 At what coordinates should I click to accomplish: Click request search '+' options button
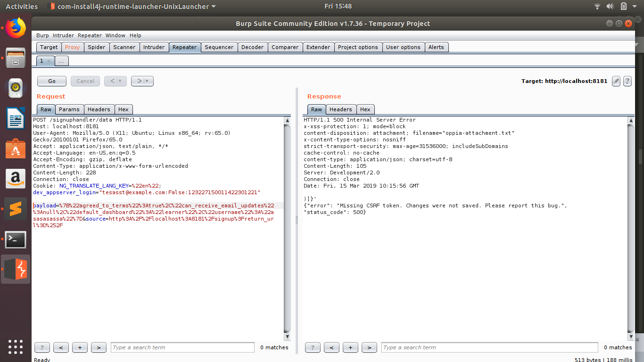coord(80,347)
